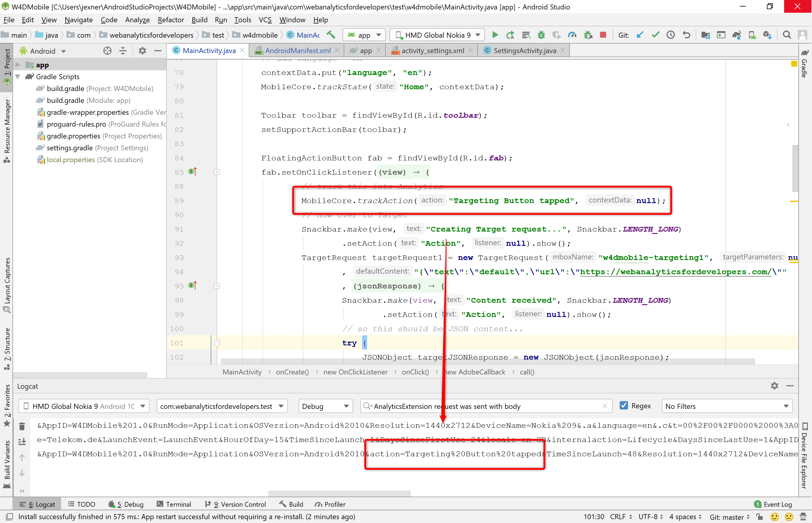Click the green Run app play icon
The image size is (812, 523).
pyautogui.click(x=495, y=35)
